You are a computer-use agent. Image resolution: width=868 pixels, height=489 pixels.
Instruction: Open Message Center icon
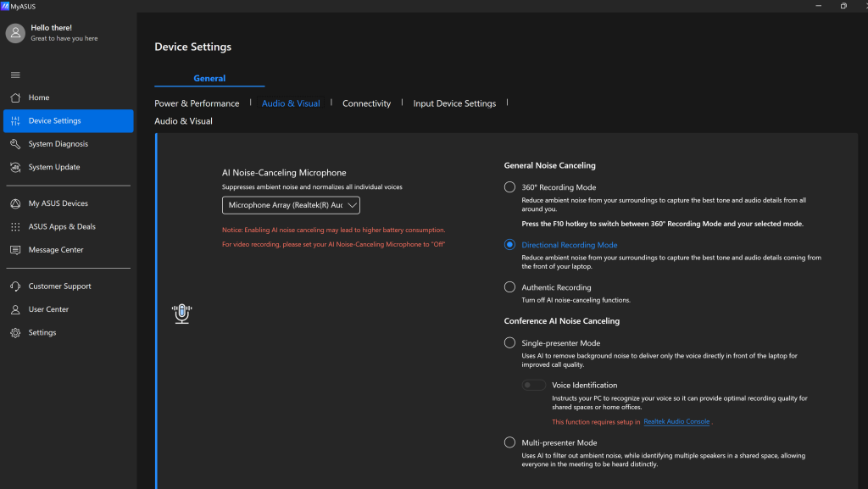(14, 250)
